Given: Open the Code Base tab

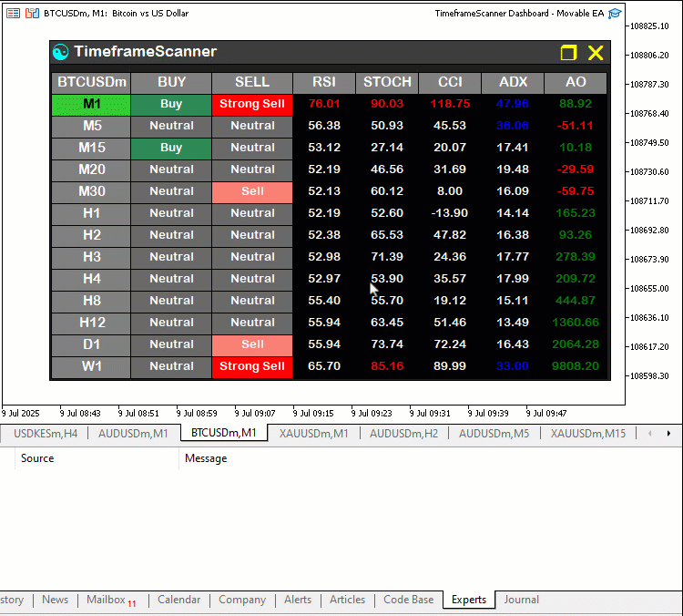Looking at the screenshot, I should point(408,600).
